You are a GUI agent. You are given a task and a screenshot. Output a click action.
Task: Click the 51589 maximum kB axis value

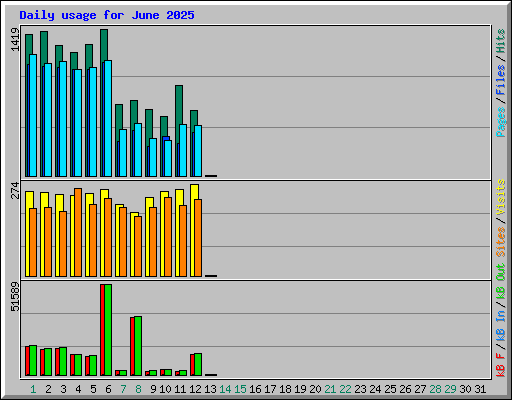[15, 297]
